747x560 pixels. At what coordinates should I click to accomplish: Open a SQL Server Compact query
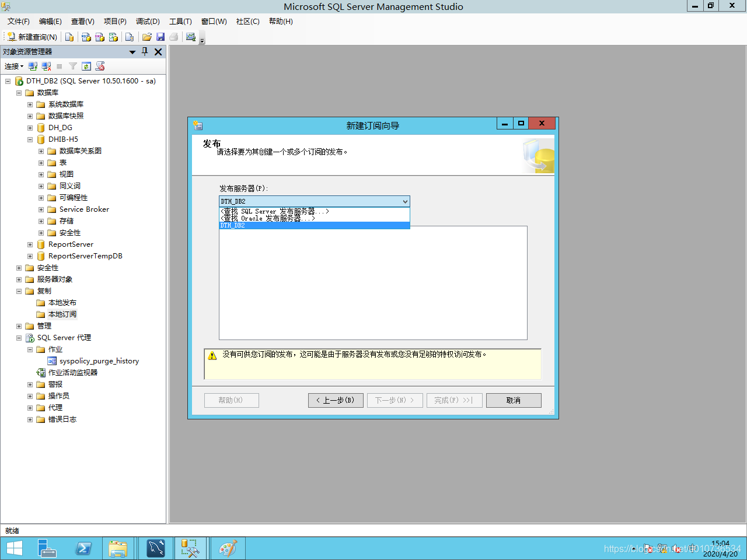pos(130,37)
